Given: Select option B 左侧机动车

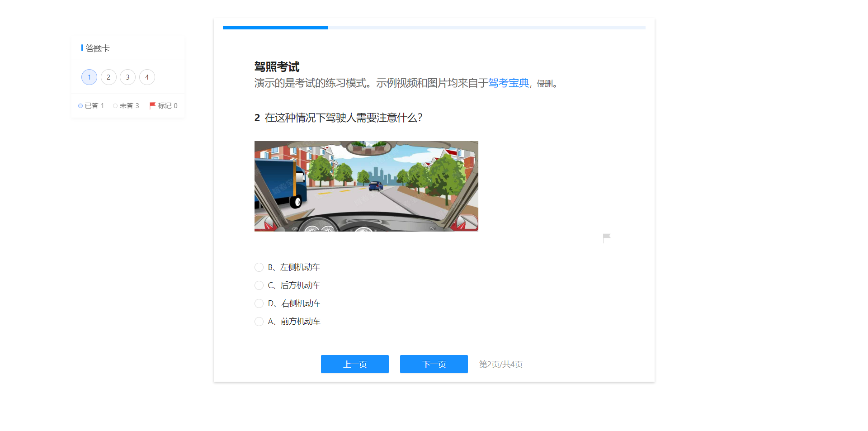Looking at the screenshot, I should coord(288,267).
